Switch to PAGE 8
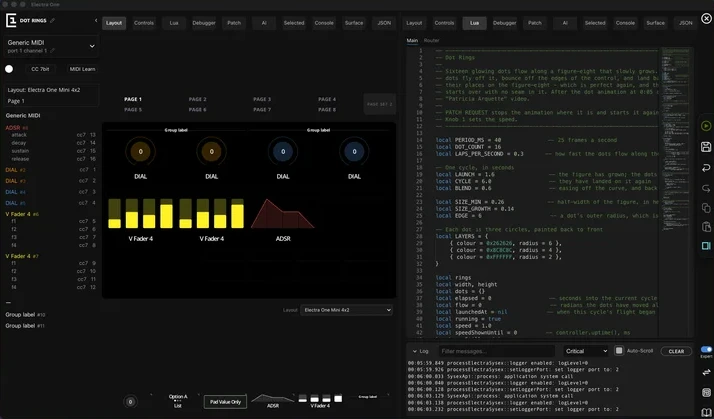Screen dimensions: 714x419 tap(327, 110)
